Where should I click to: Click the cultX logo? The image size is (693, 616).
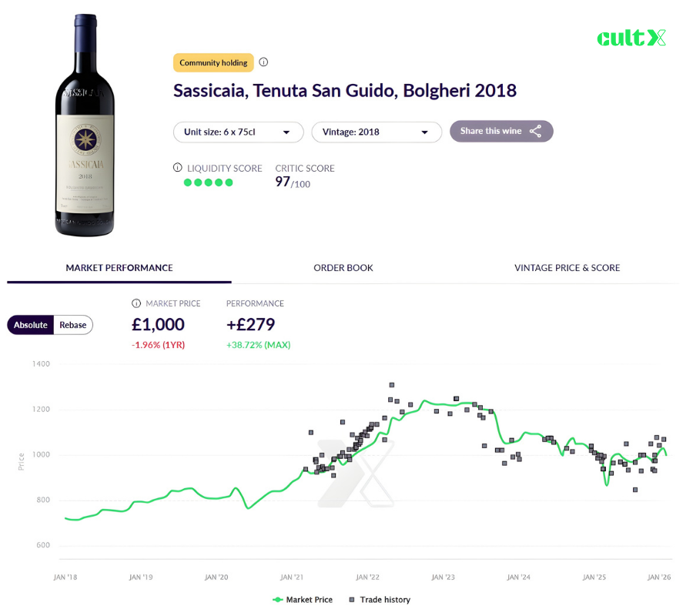631,37
